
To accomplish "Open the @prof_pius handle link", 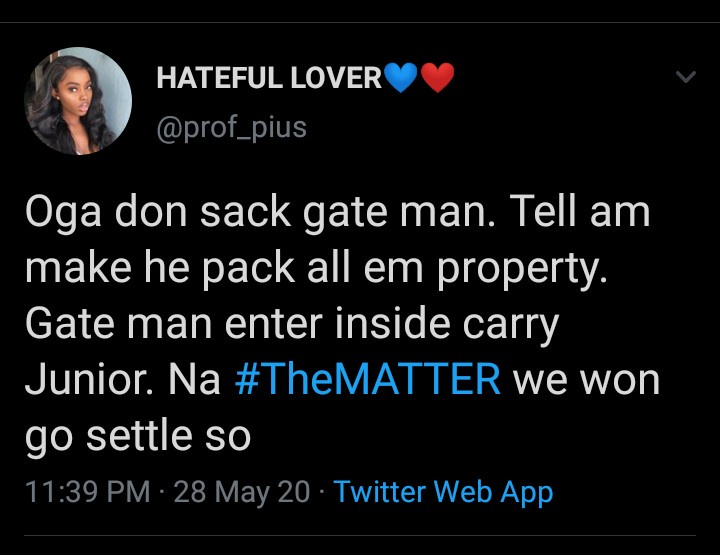I will click(231, 128).
